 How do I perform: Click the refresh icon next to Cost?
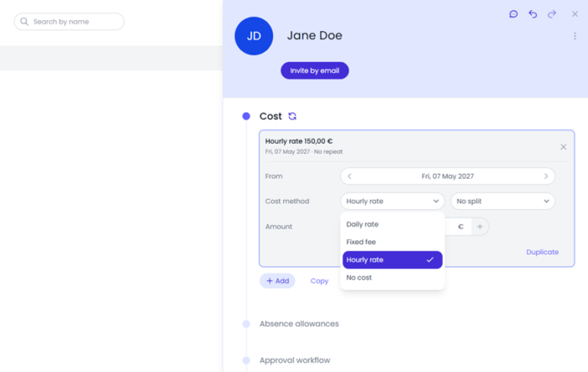292,116
